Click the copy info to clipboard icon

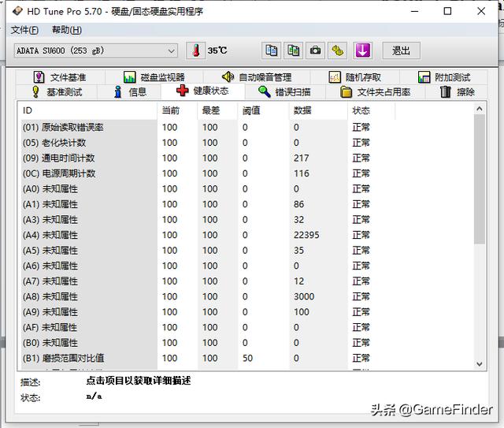[271, 50]
